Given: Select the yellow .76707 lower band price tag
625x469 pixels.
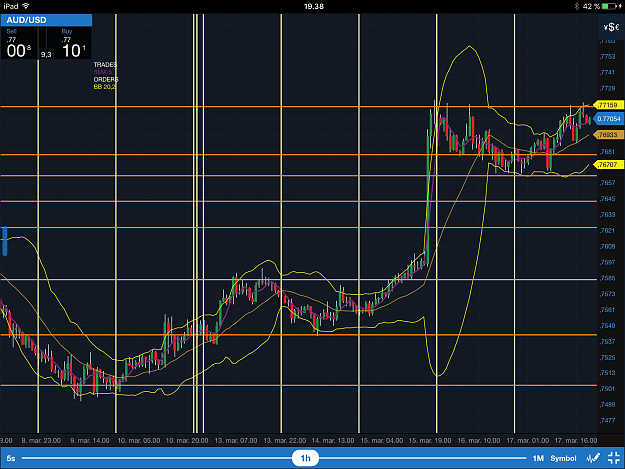Looking at the screenshot, I should (x=608, y=164).
